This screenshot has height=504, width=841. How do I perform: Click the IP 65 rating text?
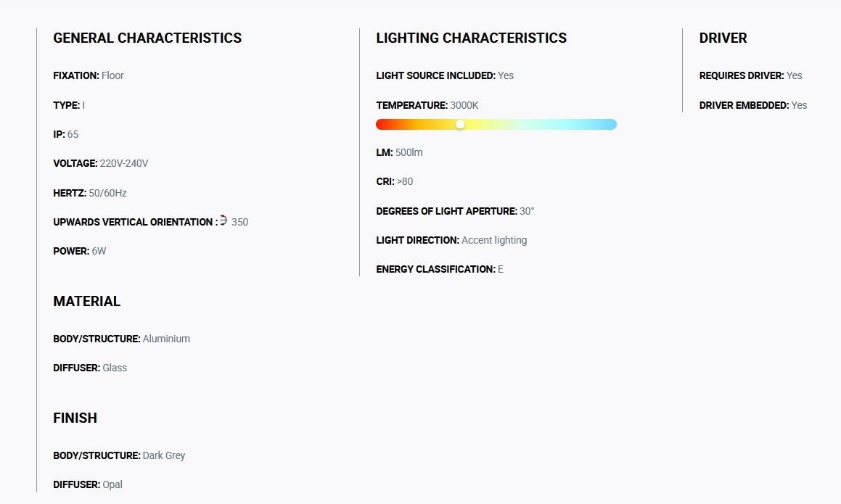[x=66, y=135]
